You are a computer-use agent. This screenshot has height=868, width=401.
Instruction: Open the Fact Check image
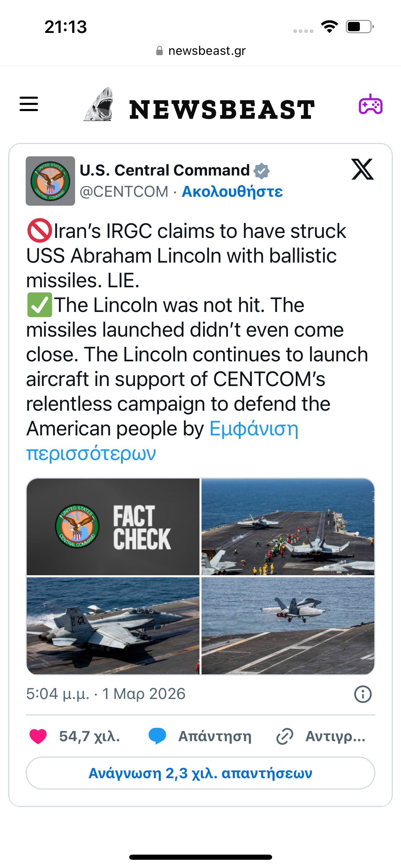tap(113, 527)
